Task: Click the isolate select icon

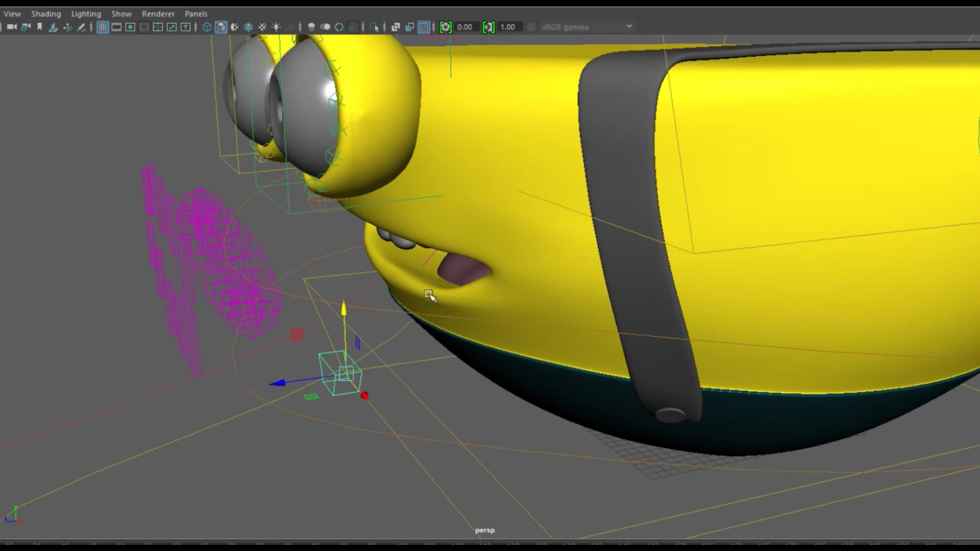Action: (374, 27)
